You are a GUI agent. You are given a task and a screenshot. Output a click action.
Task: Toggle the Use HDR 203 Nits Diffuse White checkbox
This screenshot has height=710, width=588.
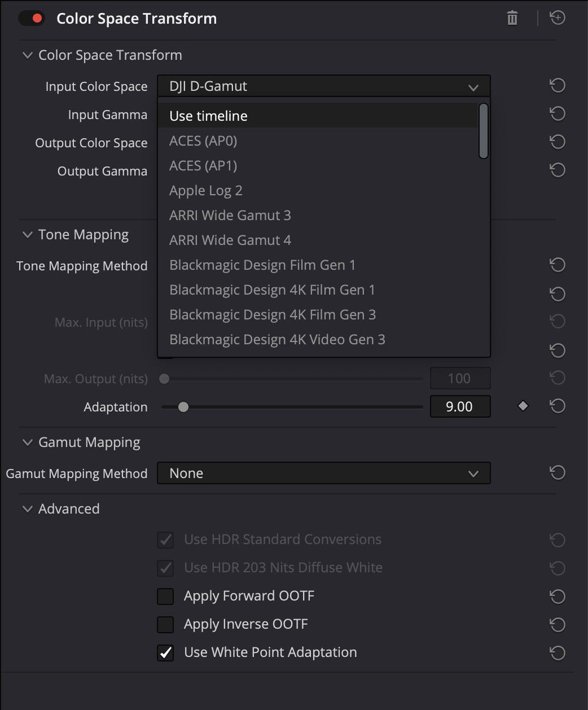pyautogui.click(x=165, y=568)
